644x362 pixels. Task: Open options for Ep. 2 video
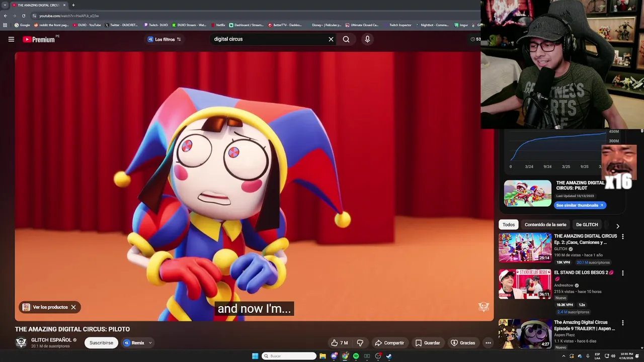point(623,236)
